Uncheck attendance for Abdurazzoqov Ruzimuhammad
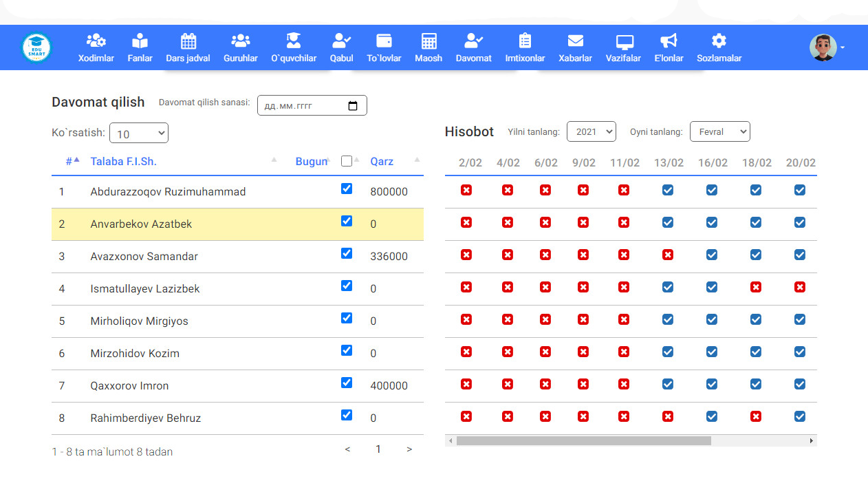 pyautogui.click(x=347, y=189)
